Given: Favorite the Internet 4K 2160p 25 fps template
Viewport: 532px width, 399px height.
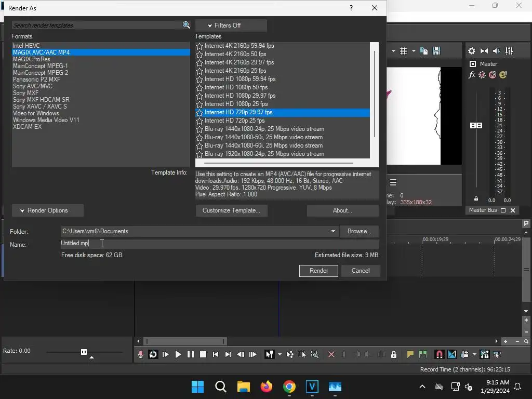Looking at the screenshot, I should click(x=199, y=71).
